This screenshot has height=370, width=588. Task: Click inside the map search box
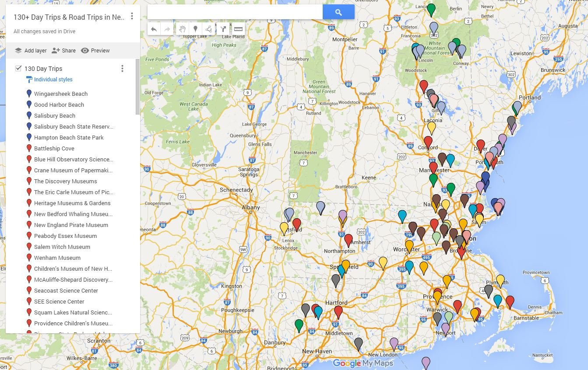pyautogui.click(x=235, y=12)
